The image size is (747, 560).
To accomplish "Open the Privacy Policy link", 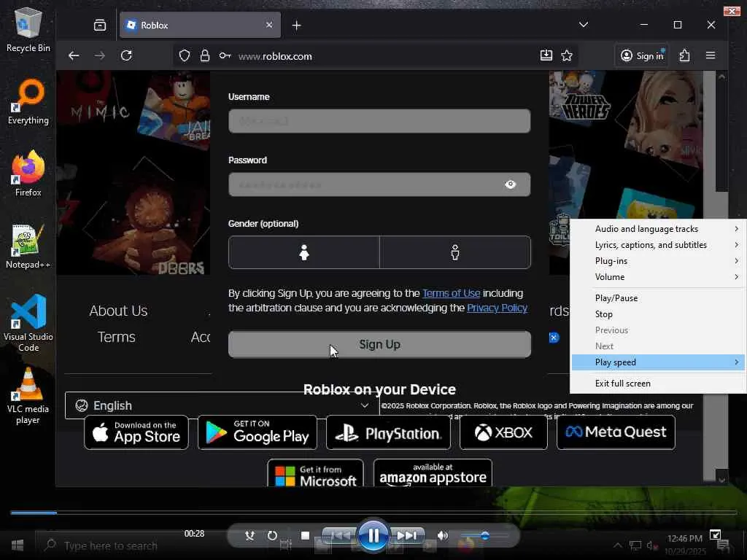I will pos(497,308).
